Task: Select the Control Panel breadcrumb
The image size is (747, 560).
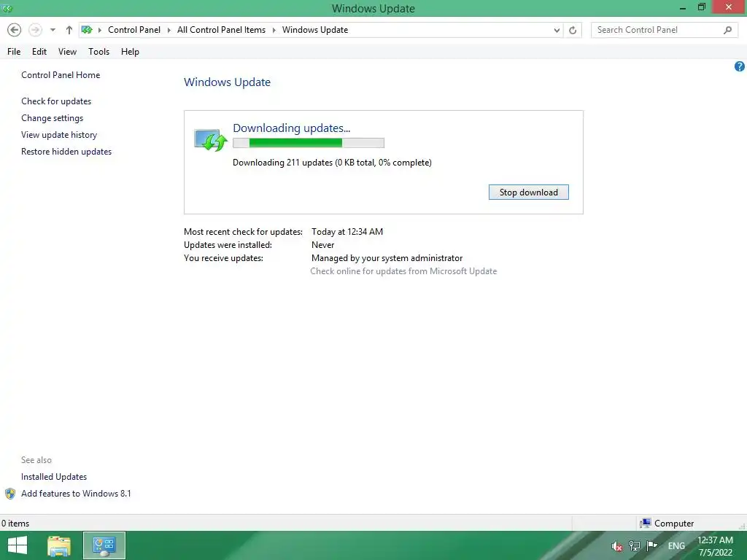Action: coord(134,29)
